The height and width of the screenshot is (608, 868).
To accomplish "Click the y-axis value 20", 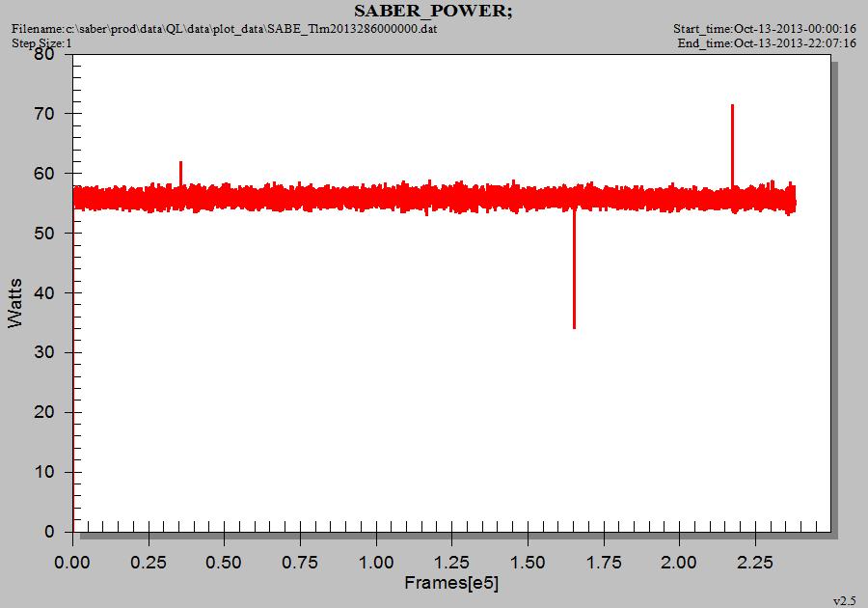I will [x=43, y=412].
